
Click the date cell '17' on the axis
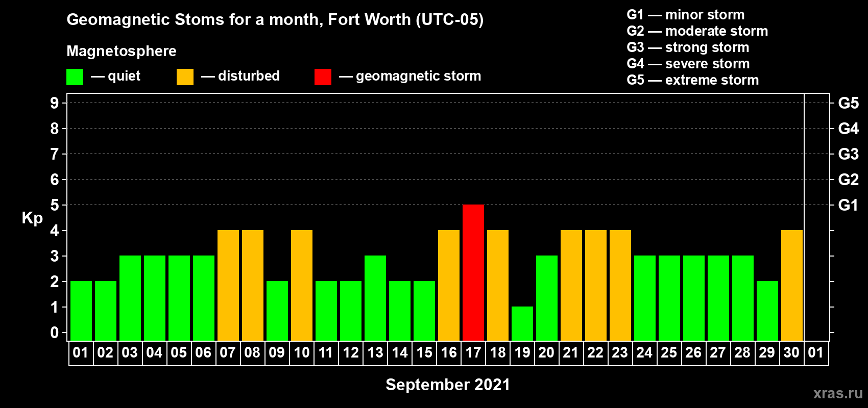point(473,353)
